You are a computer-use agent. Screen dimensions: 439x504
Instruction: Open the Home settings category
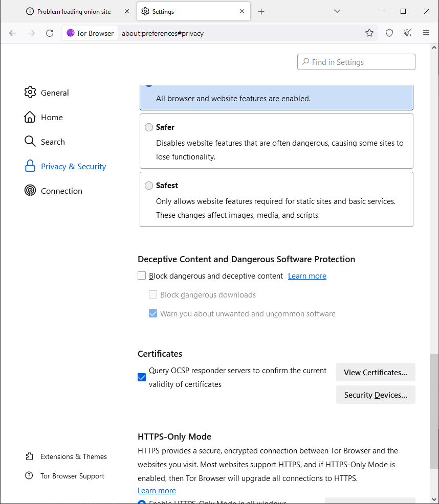43,118
